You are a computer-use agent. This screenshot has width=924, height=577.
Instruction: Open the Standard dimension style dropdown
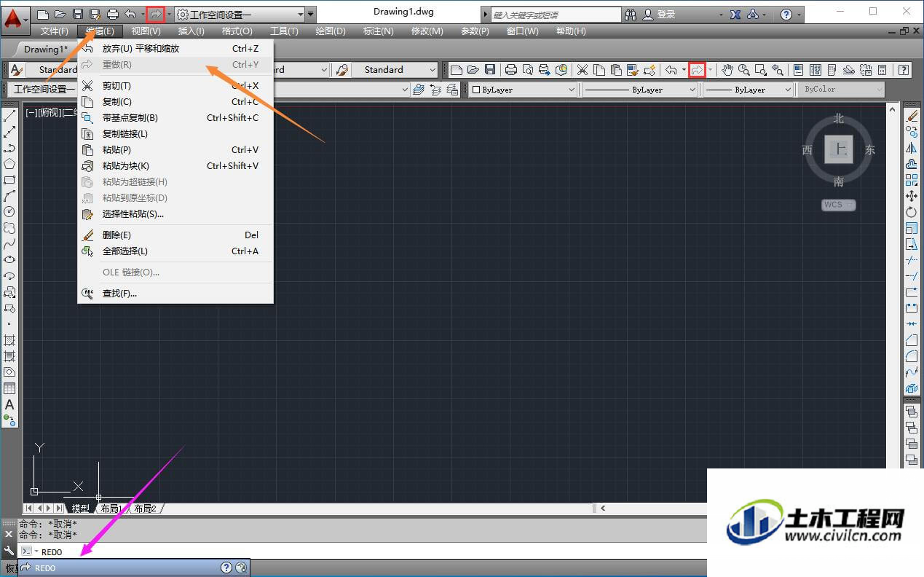point(395,70)
